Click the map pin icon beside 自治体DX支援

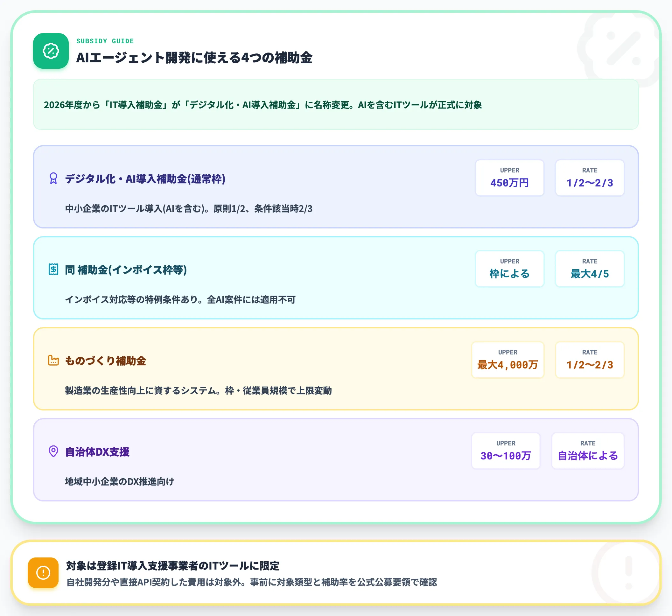pos(53,451)
